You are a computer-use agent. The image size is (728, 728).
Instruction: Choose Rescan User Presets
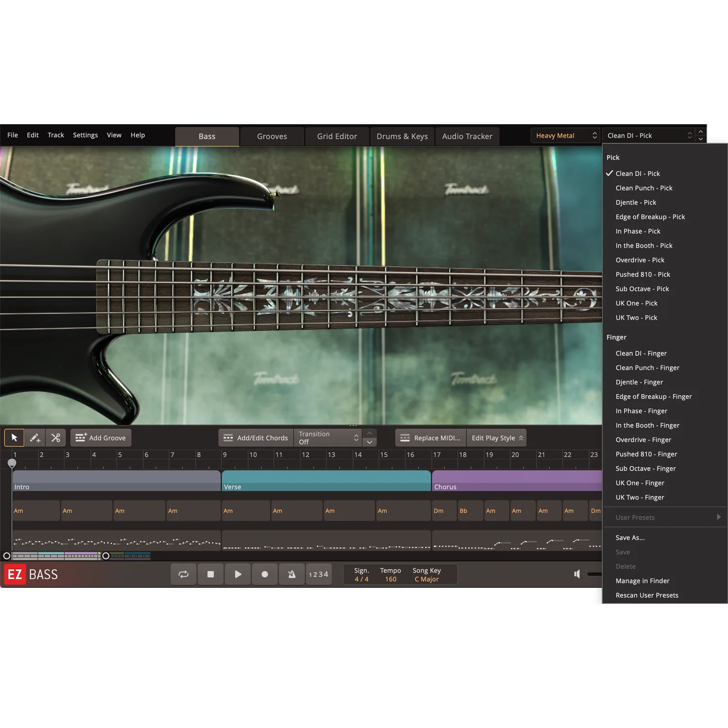[x=665, y=596]
